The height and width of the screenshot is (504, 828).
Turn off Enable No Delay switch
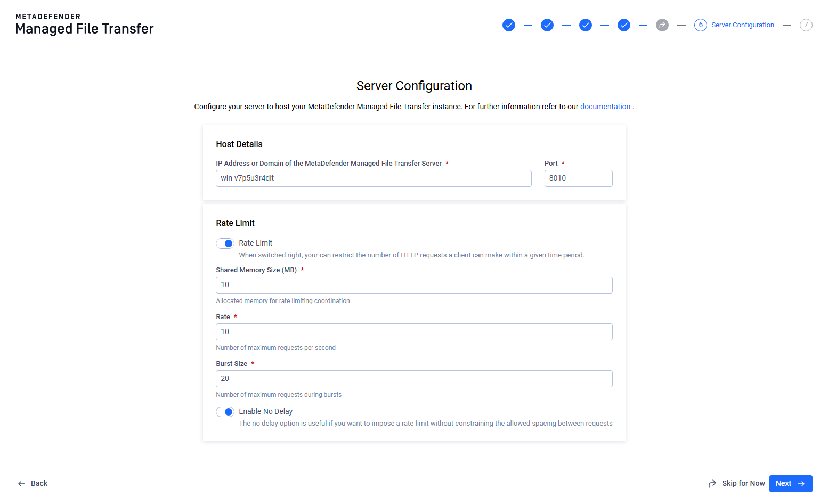(225, 412)
